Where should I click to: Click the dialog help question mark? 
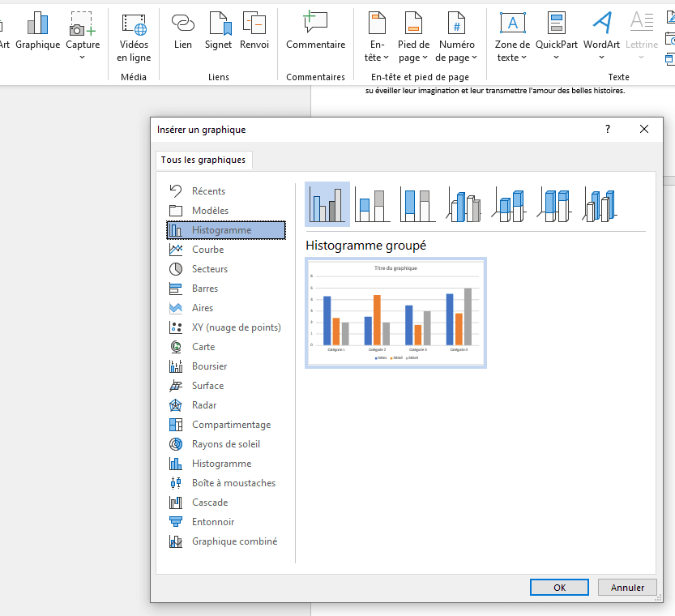click(608, 129)
